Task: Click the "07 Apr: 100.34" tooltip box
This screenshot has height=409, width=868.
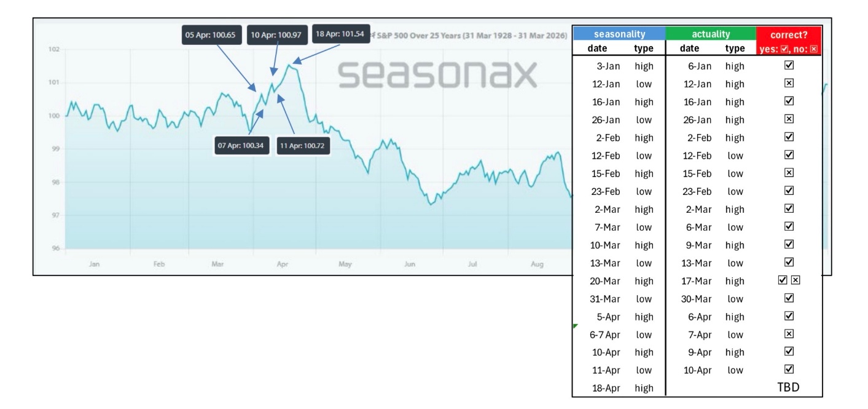Action: (x=241, y=146)
